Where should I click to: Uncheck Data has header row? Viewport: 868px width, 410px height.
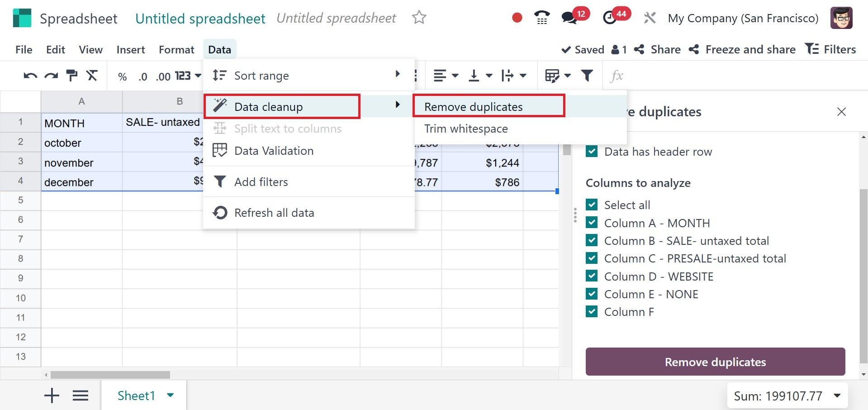592,151
